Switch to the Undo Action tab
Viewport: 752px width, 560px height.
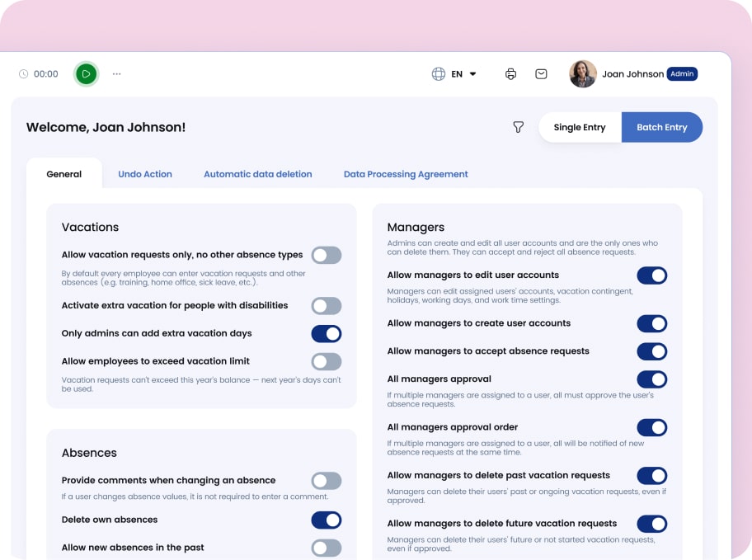click(x=145, y=174)
